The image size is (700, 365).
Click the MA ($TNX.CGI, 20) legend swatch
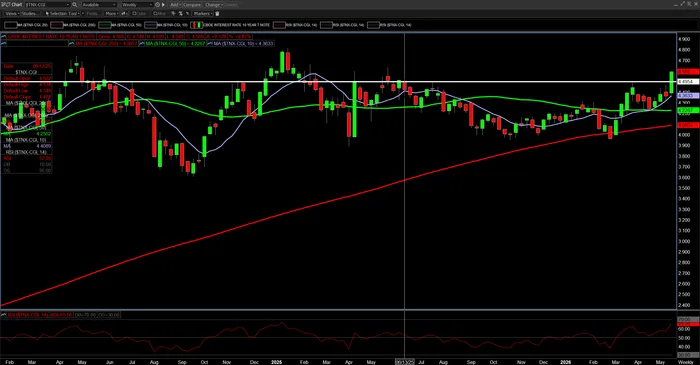(11, 25)
